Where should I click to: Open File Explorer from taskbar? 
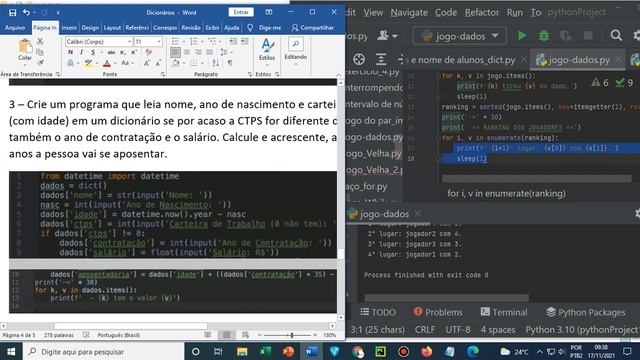242,351
